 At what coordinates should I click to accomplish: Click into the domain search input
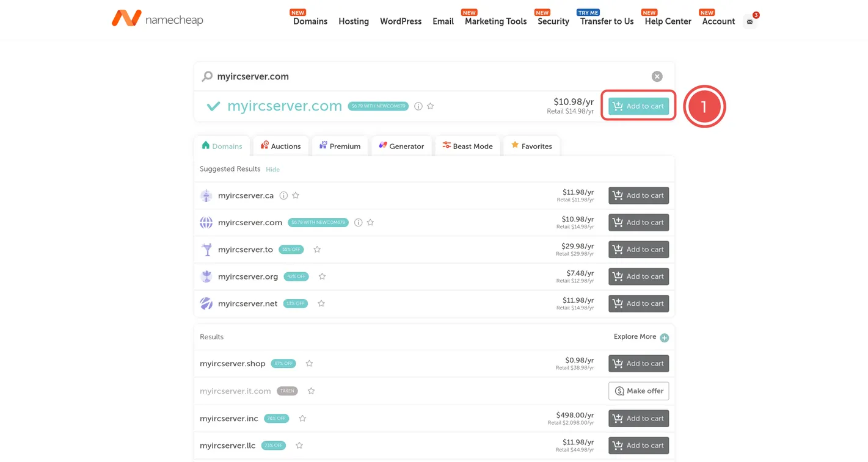[x=428, y=76]
